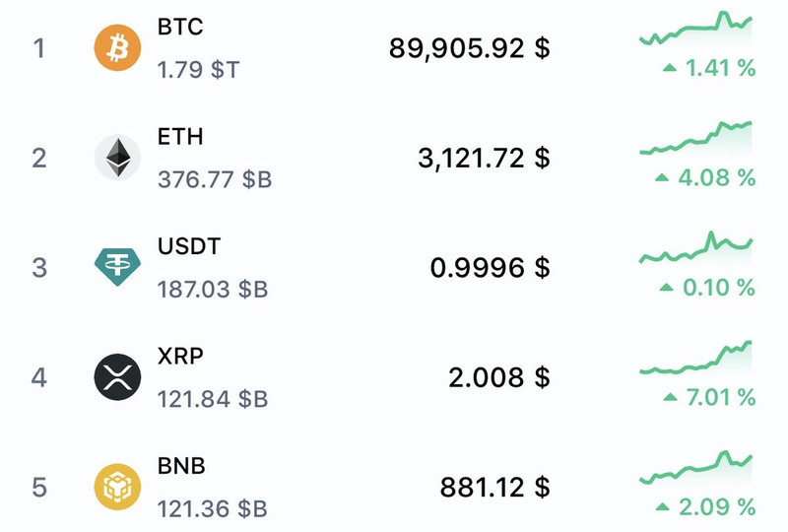The width and height of the screenshot is (788, 532).
Task: View the Ethereum sparkline price chart
Action: click(695, 139)
